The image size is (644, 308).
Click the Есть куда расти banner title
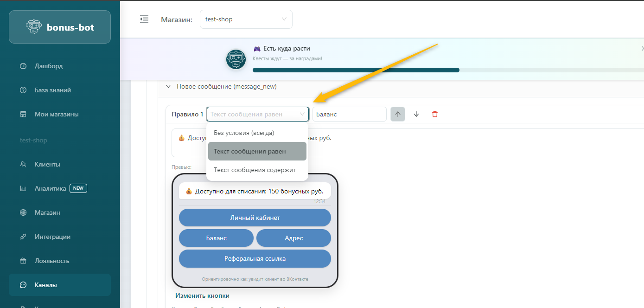coord(287,48)
